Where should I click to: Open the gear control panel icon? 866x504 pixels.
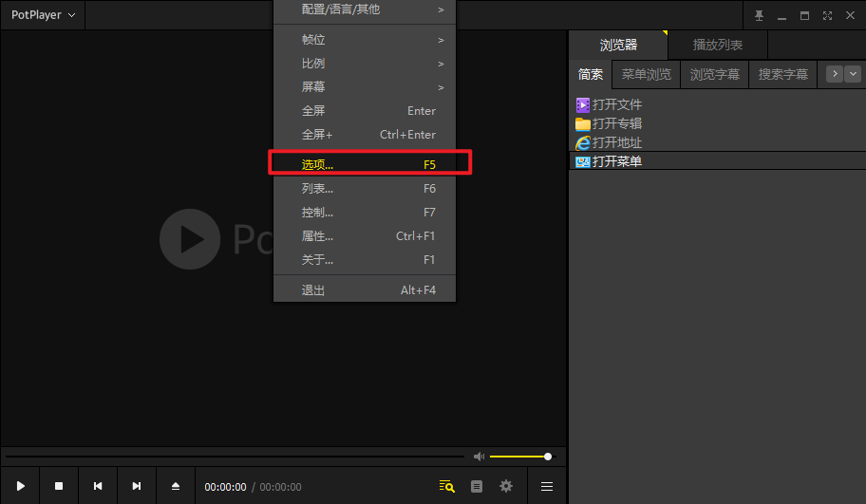point(506,486)
